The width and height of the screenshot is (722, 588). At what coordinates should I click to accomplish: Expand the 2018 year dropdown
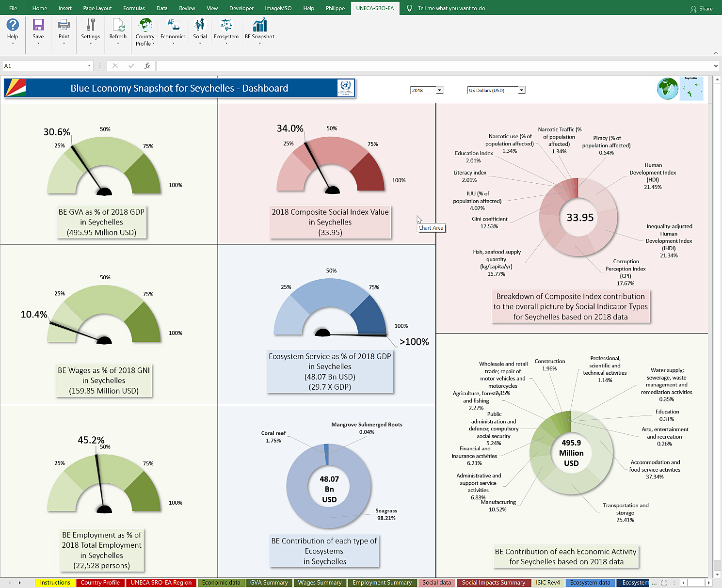[x=439, y=90]
